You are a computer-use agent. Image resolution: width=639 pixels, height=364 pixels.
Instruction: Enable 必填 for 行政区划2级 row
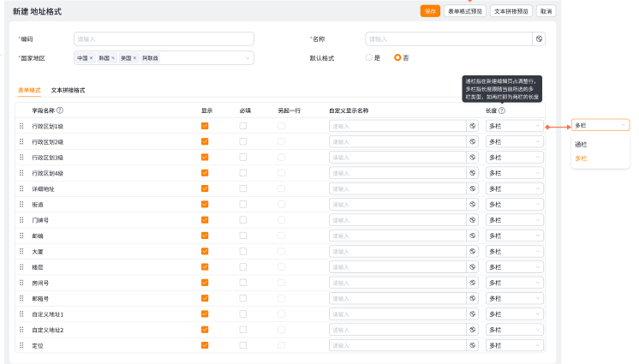[243, 141]
